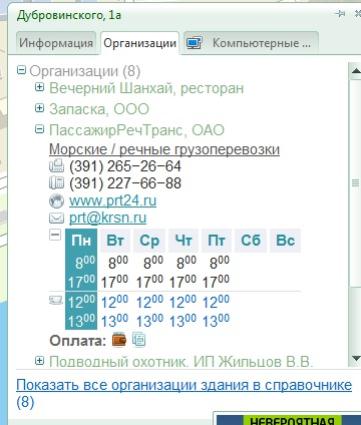Screen dimensions: 361x425
Task: Click the Вечерний Шанхай, ресторан name
Action: (147, 88)
